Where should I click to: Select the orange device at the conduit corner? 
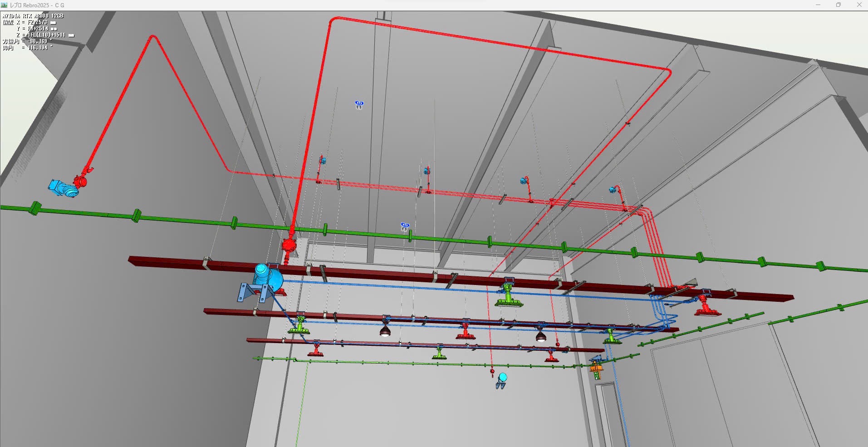coord(597,368)
